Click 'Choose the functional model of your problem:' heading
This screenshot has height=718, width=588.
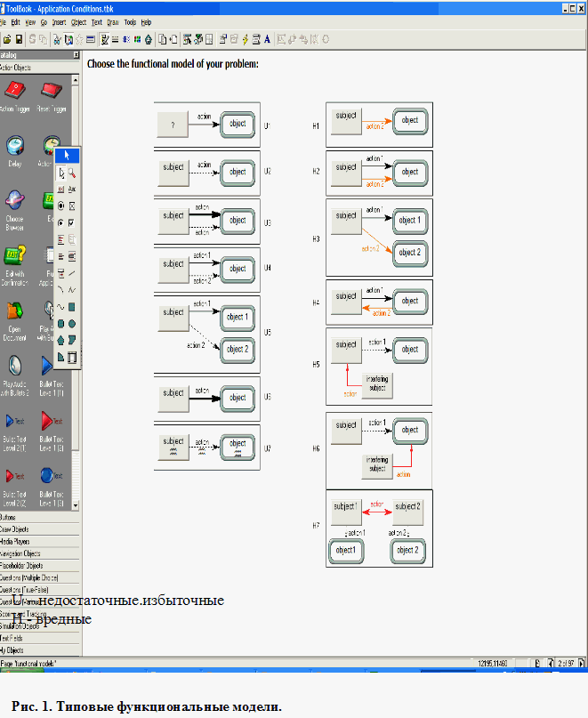pos(173,64)
